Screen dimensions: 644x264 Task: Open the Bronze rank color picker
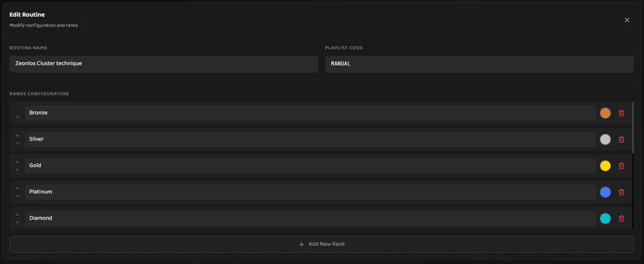pos(605,113)
